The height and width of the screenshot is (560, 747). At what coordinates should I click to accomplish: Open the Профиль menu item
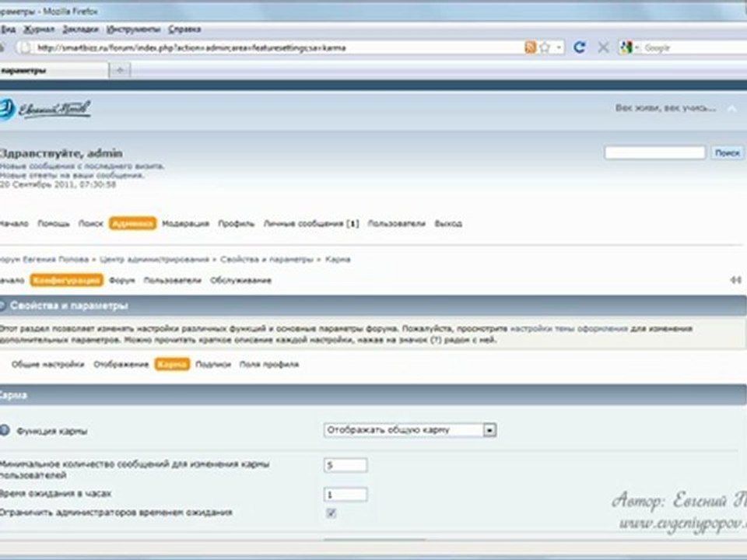click(x=237, y=223)
